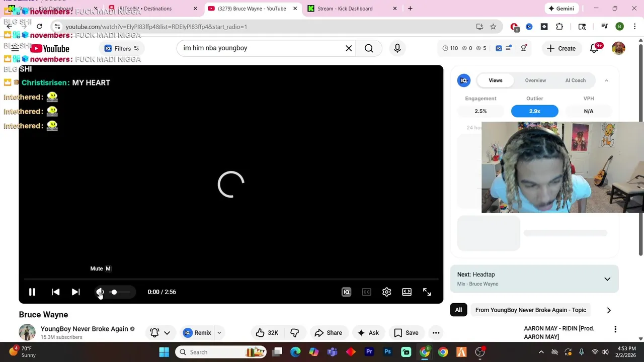Click the trophy icon in the vidIQ toolbar
Screen dimensions: 644x362
524,48
